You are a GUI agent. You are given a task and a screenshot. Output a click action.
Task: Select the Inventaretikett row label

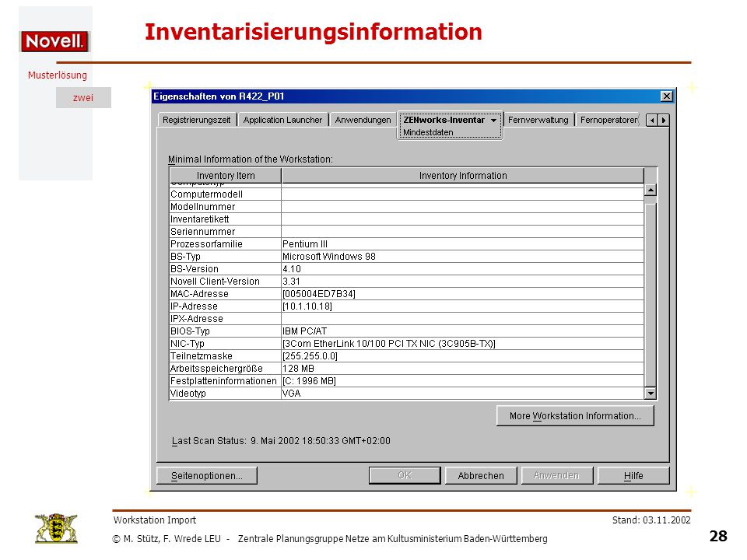[x=200, y=219]
